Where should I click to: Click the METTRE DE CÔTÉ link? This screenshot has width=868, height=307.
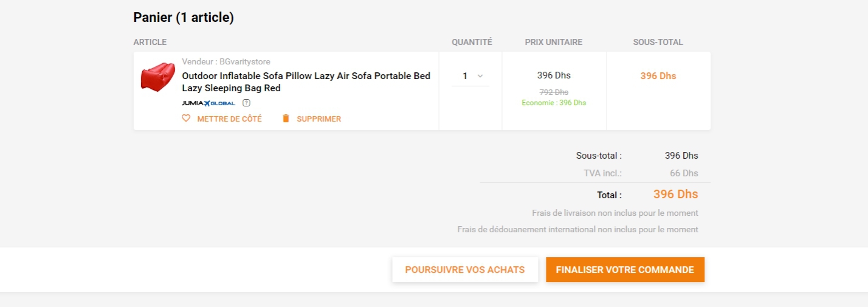[229, 119]
